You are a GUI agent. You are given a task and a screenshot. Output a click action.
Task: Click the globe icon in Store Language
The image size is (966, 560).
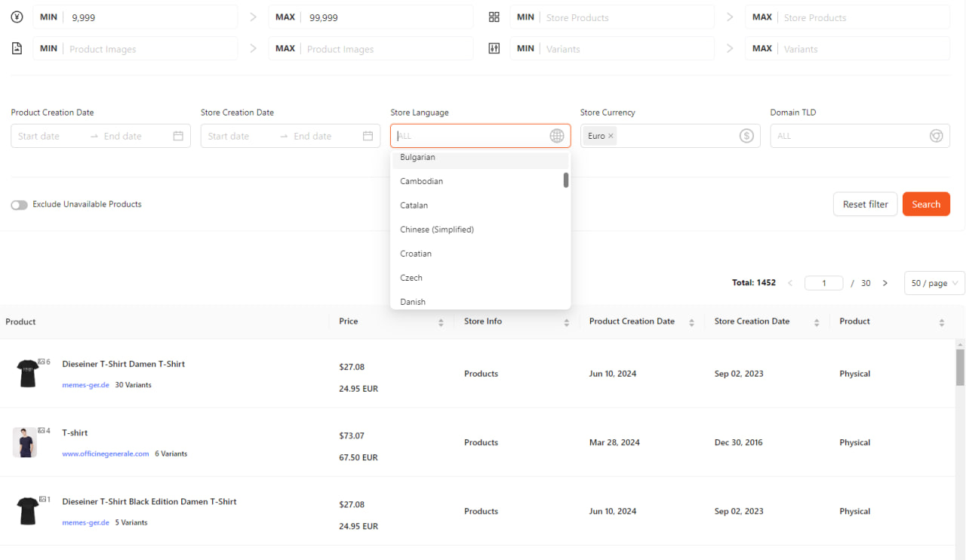click(557, 136)
